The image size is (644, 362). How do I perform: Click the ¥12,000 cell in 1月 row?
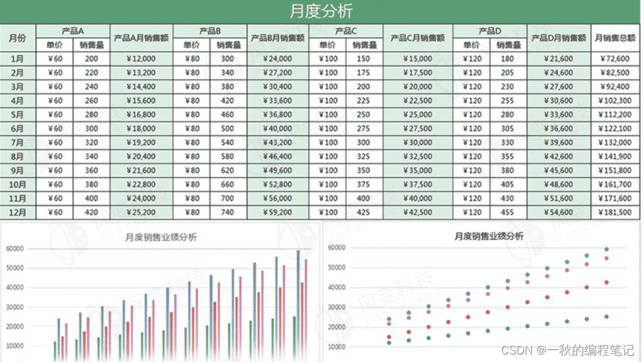tap(142, 58)
